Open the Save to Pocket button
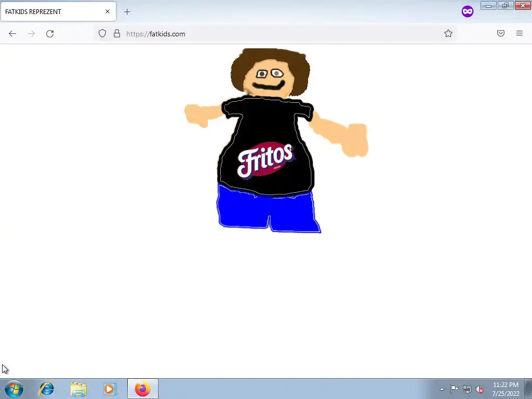 [501, 33]
